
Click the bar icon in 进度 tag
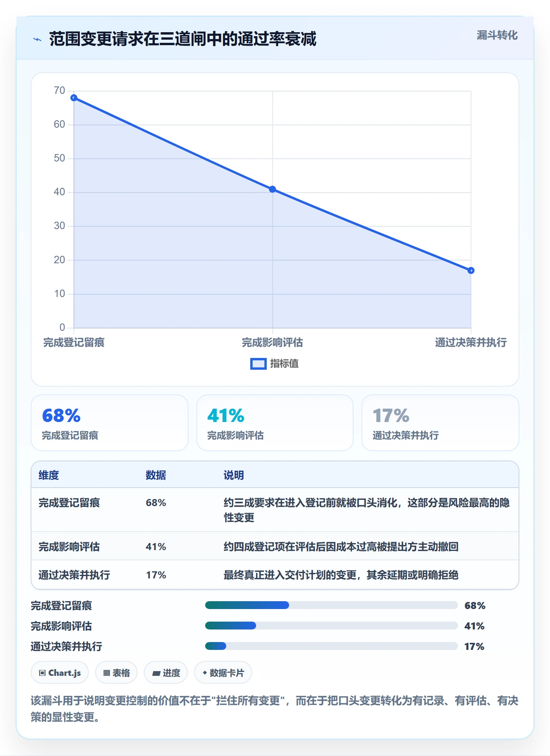click(156, 673)
